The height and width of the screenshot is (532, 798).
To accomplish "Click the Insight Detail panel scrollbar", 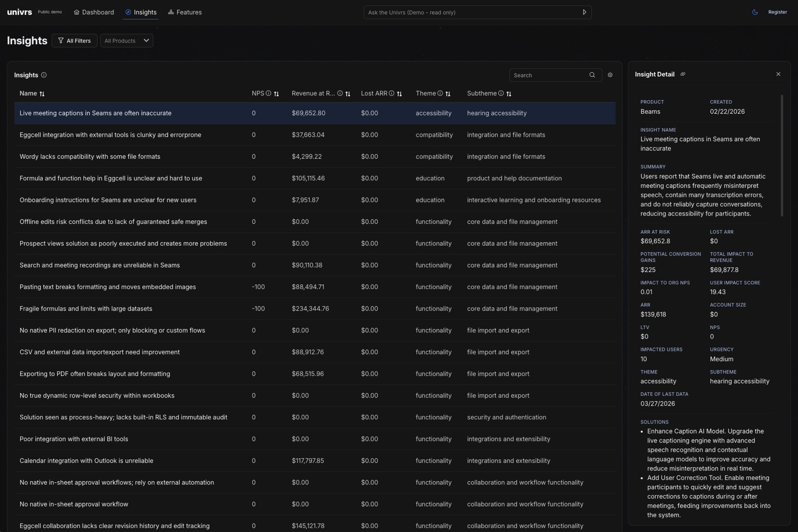I will [782, 155].
